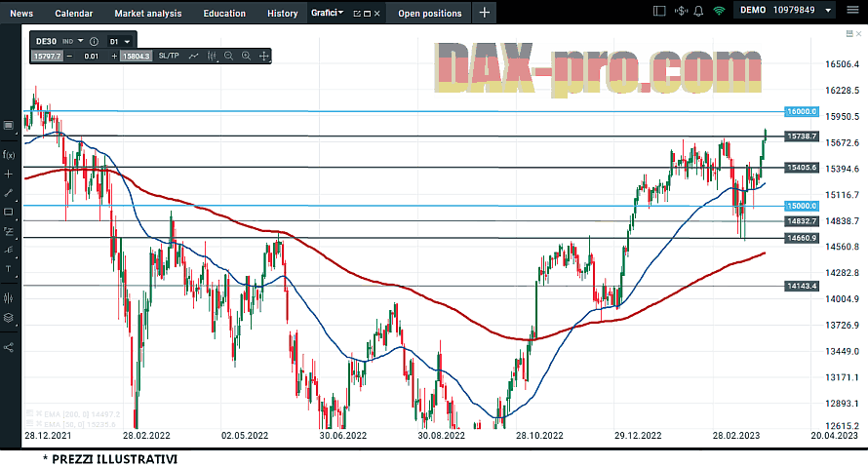Toggle the SL/TP button
This screenshot has height=467, width=868.
[x=169, y=56]
